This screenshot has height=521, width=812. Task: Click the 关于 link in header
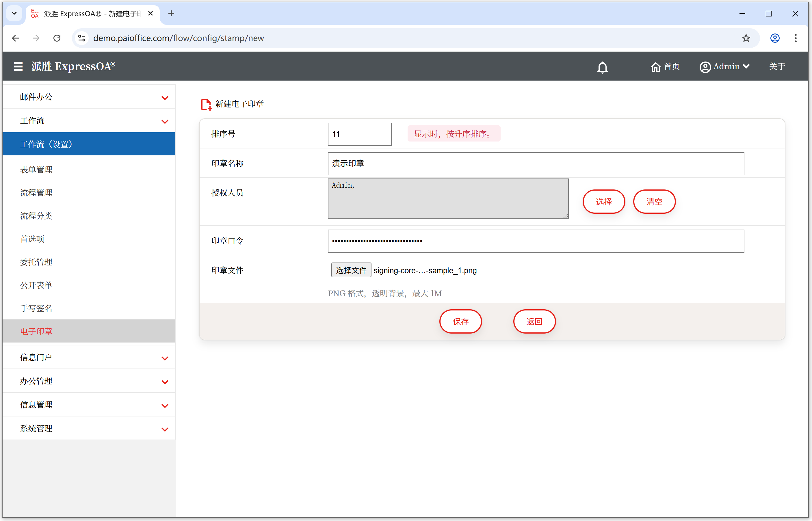pyautogui.click(x=777, y=67)
